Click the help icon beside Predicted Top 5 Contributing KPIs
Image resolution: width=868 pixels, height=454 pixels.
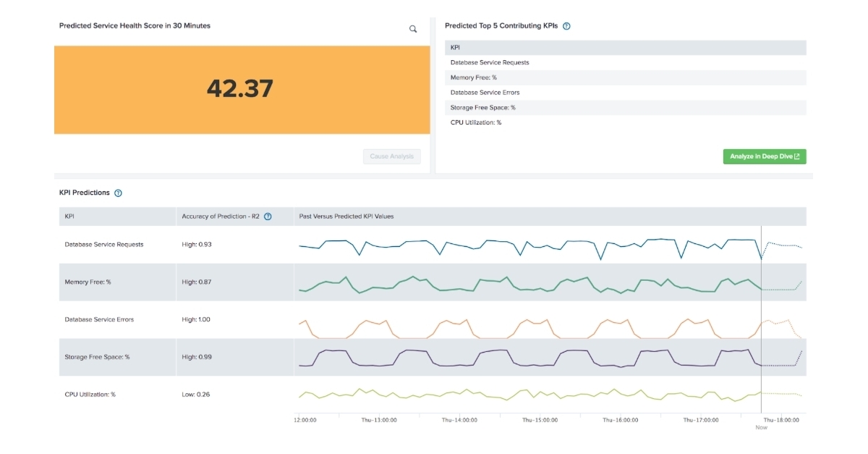pos(566,25)
